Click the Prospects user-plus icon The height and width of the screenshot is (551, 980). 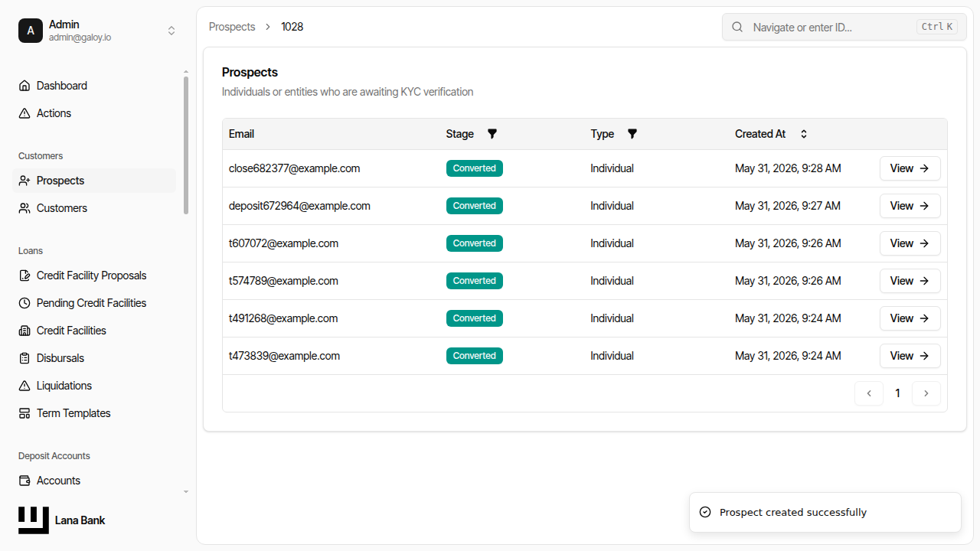click(x=24, y=181)
